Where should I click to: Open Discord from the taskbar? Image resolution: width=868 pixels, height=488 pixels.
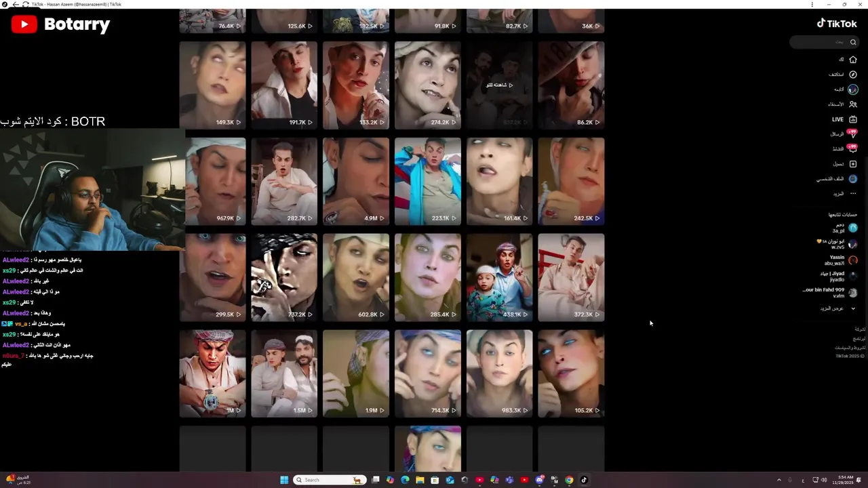(x=539, y=480)
